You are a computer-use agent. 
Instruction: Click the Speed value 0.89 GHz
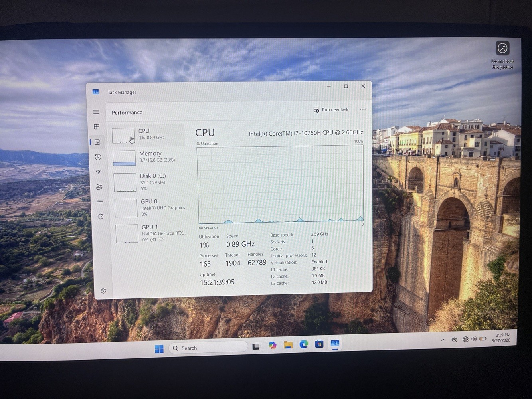tap(240, 244)
